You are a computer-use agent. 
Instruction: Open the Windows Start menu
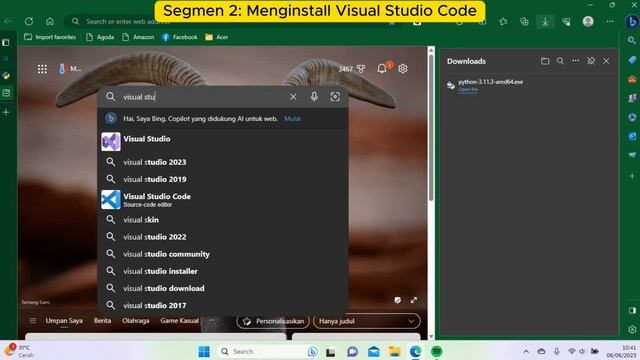[204, 351]
